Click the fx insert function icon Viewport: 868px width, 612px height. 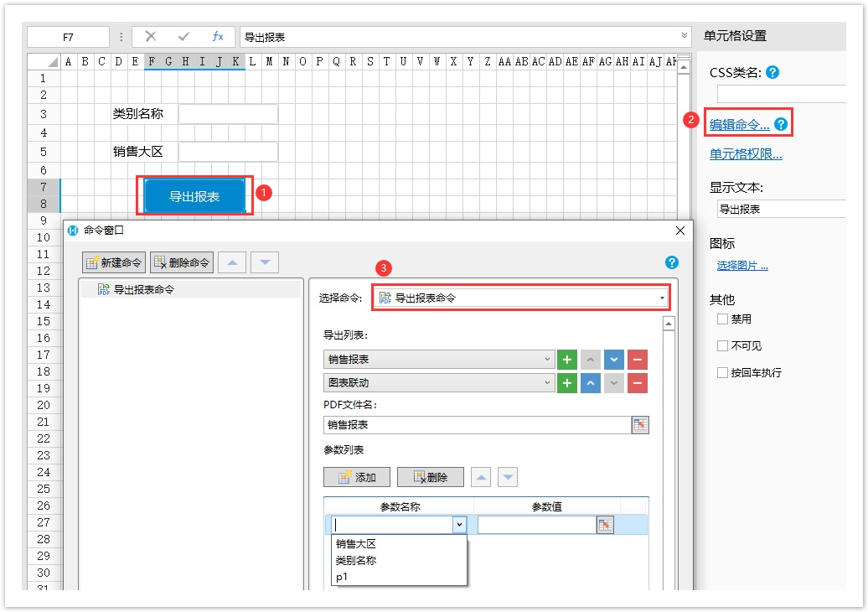(x=218, y=36)
